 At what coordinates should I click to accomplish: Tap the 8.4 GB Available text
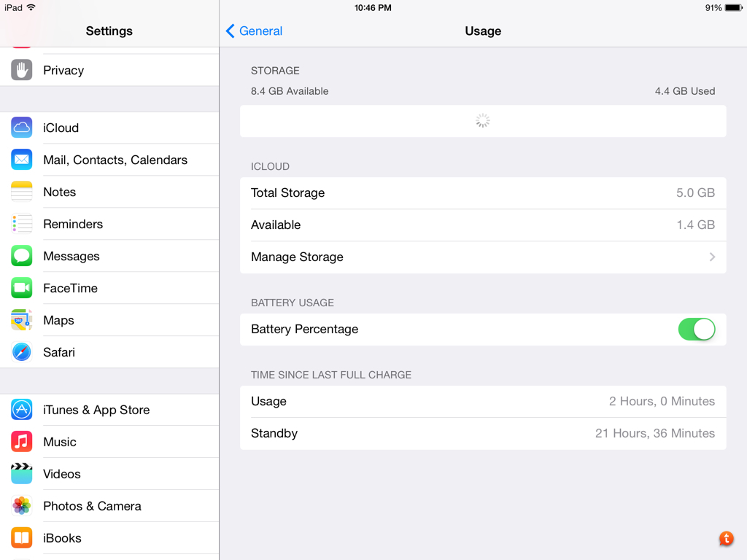click(290, 91)
